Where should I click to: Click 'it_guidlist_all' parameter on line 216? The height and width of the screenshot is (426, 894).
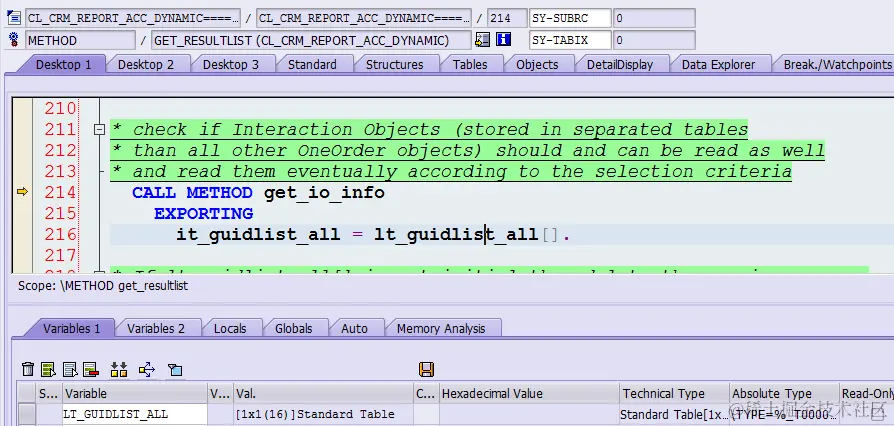(x=258, y=234)
